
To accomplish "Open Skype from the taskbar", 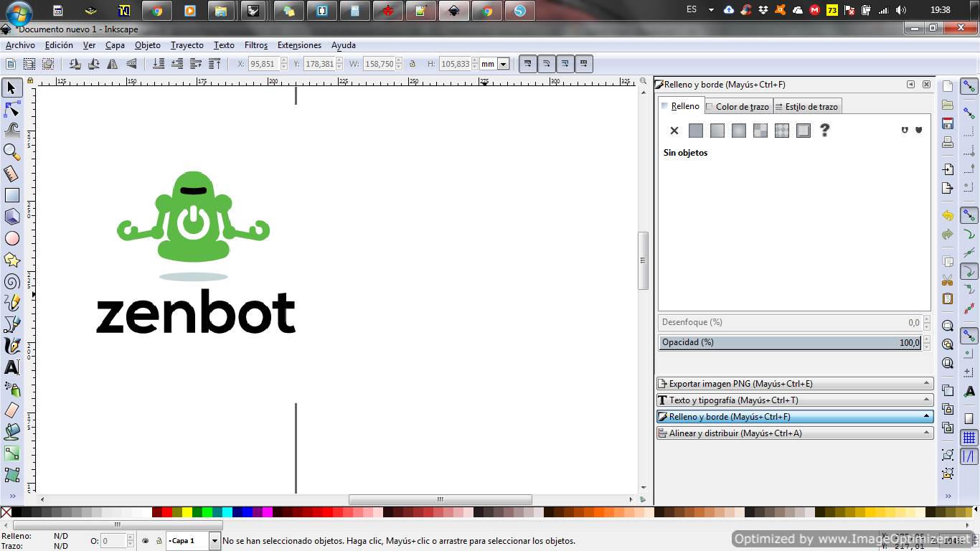I will pyautogui.click(x=519, y=11).
